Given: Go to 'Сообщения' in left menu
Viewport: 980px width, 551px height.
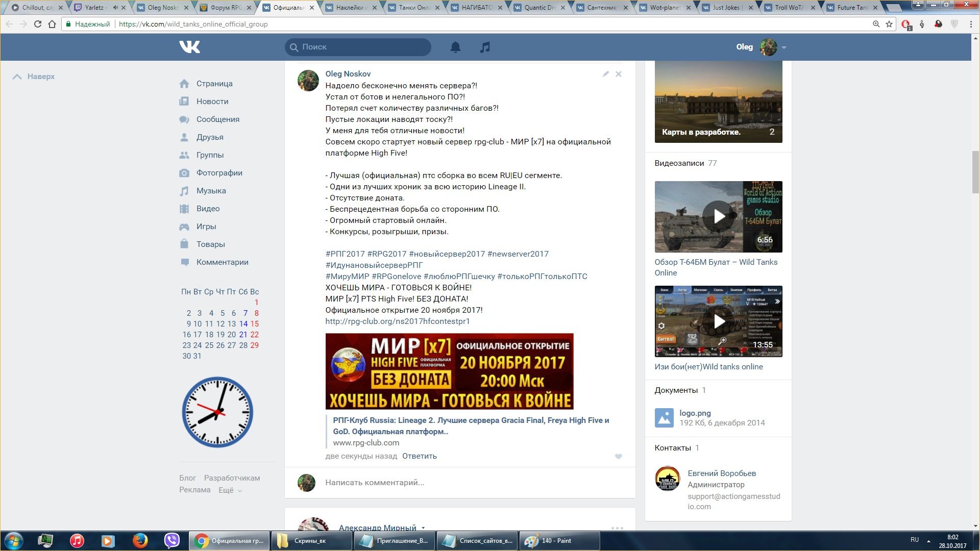Looking at the screenshot, I should pyautogui.click(x=217, y=119).
